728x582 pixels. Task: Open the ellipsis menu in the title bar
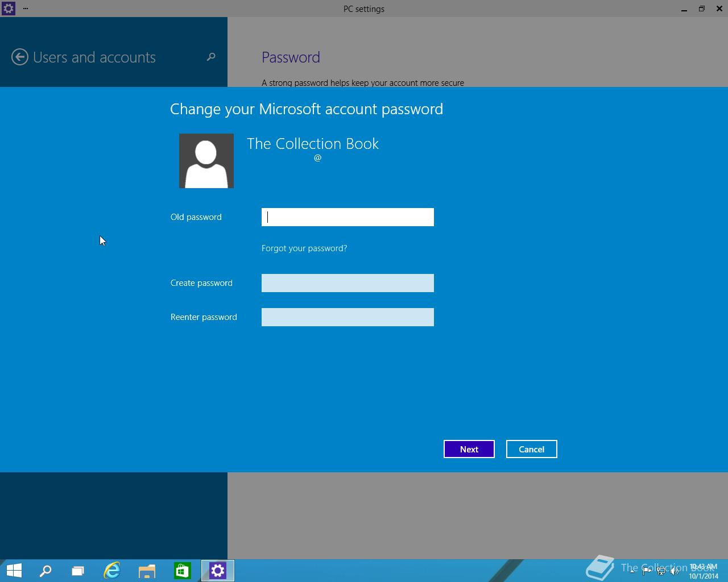point(26,9)
